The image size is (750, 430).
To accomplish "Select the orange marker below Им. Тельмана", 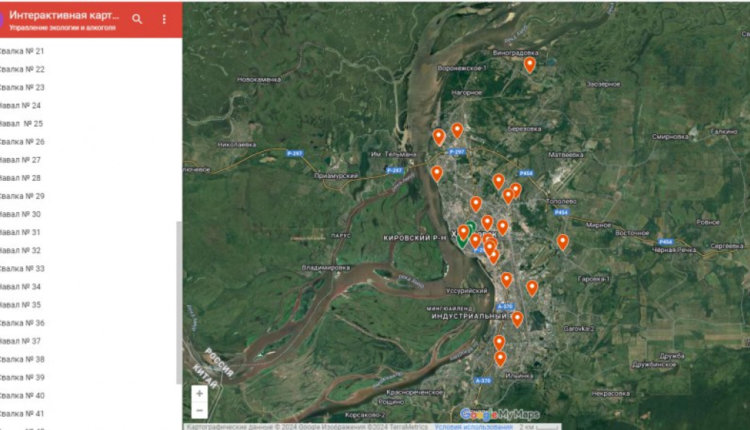I will tap(437, 173).
